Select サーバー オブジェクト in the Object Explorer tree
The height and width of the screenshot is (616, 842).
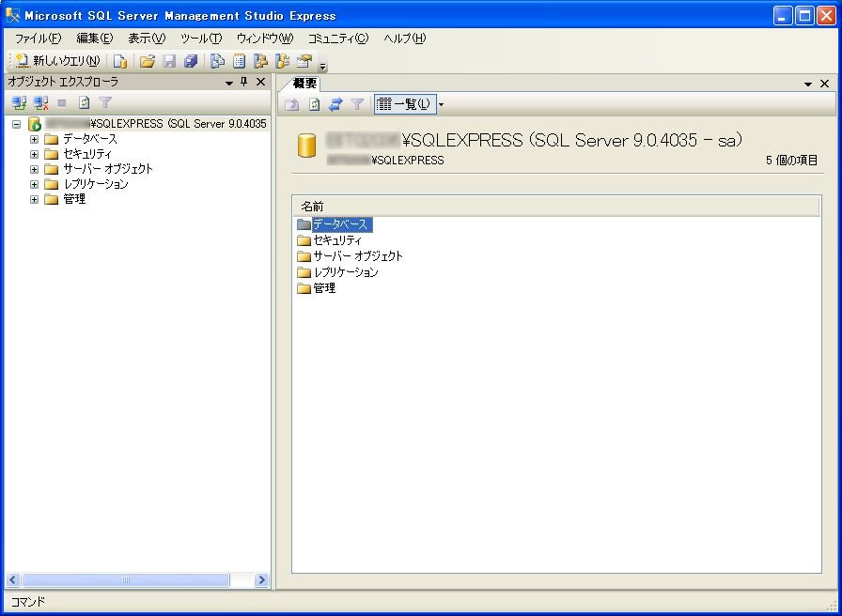pyautogui.click(x=108, y=169)
